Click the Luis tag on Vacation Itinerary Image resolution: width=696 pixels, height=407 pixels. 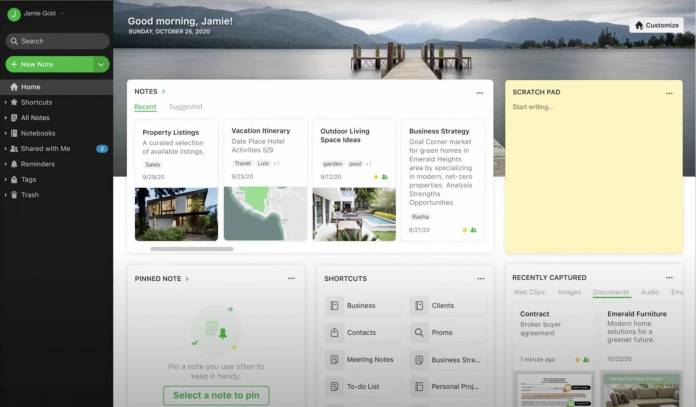tap(263, 163)
